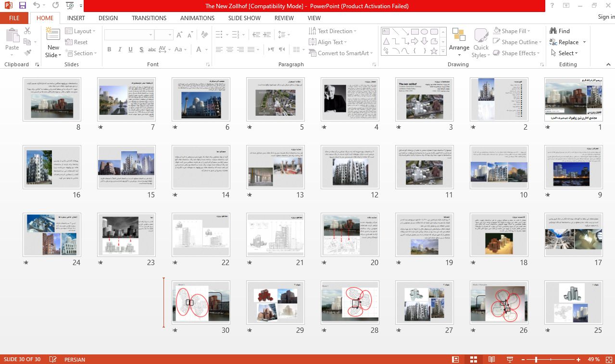This screenshot has height=364, width=615.
Task: Expand the Layout dropdown
Action: pos(80,31)
